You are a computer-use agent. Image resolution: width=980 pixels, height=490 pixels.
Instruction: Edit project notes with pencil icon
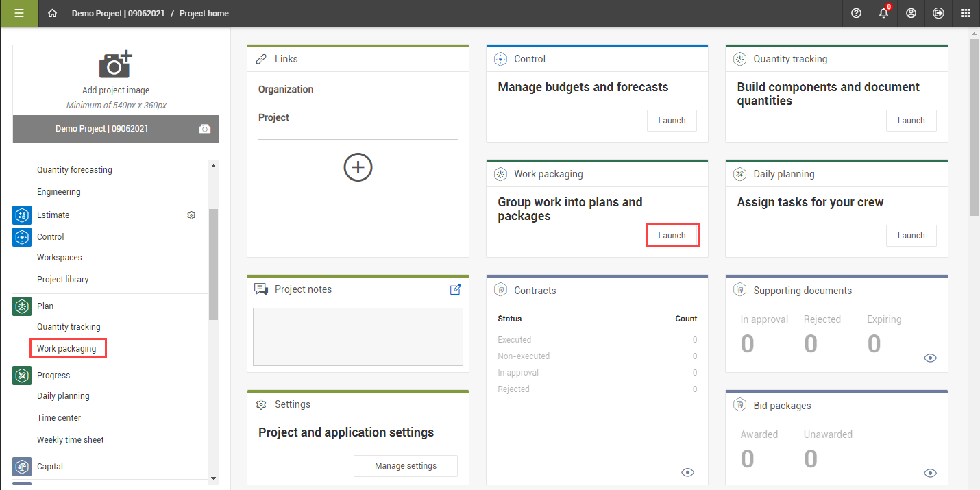(x=455, y=289)
